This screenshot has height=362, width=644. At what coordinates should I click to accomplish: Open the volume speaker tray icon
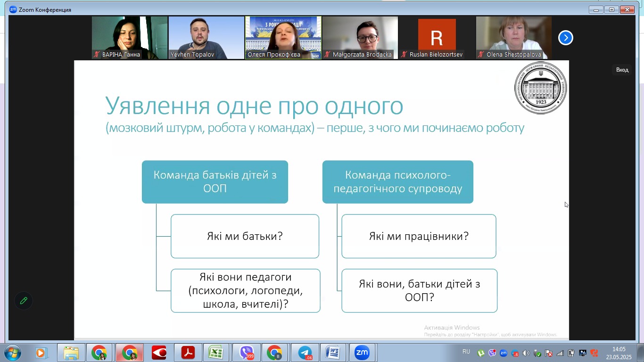526,353
